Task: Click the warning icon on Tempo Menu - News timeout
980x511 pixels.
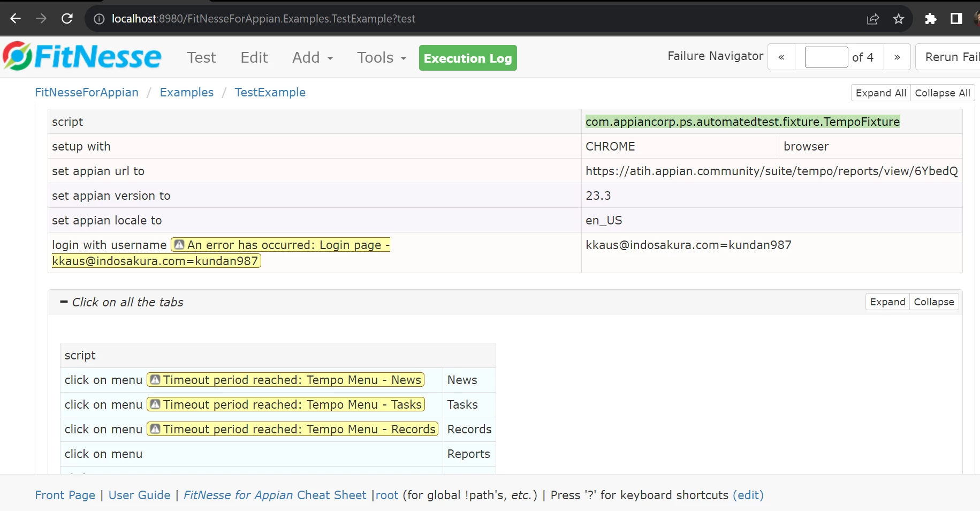Action: [155, 380]
